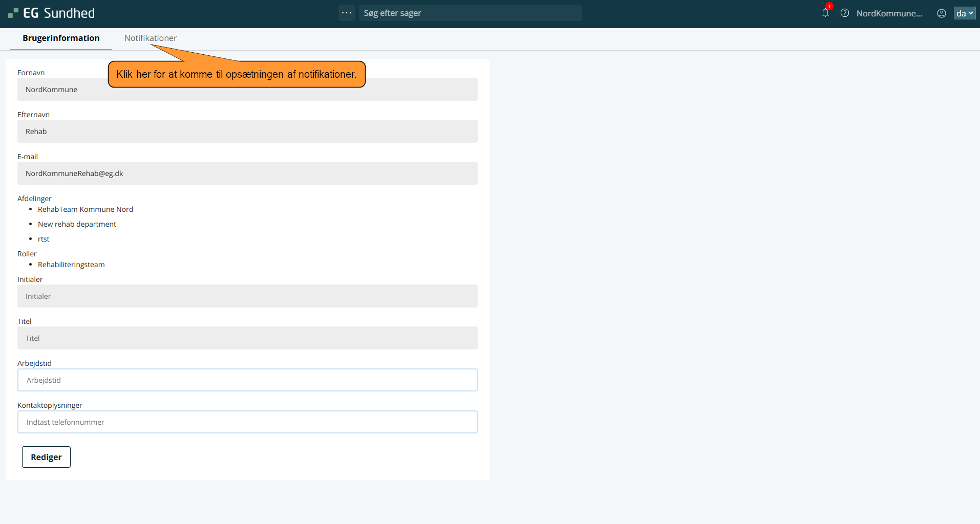Click the telephone number input field
The image size is (980, 524).
pos(247,422)
